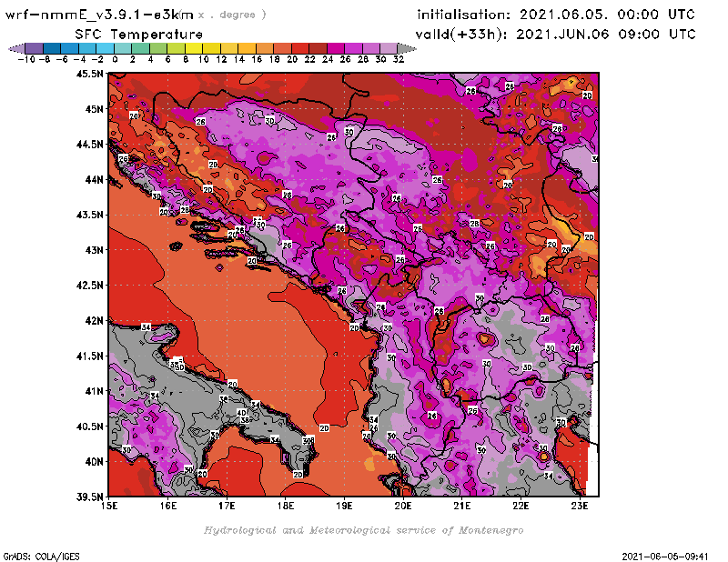The height and width of the screenshot is (562, 728).
Task: Click the purple legend swatch between -10 and -8
Action: 35,49
